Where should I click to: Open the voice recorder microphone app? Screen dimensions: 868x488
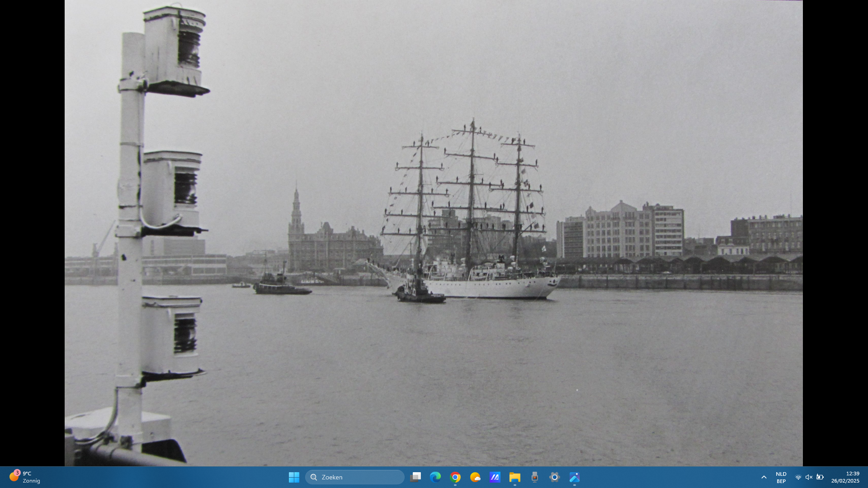point(535,477)
